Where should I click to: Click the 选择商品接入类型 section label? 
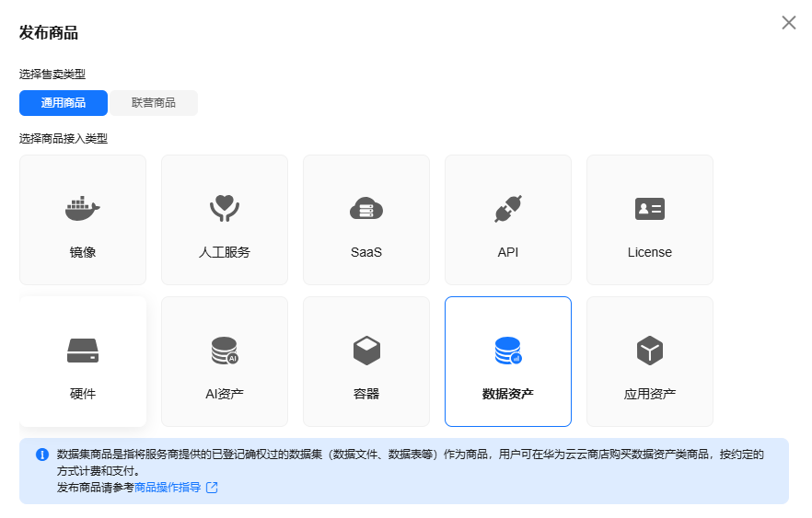point(64,139)
